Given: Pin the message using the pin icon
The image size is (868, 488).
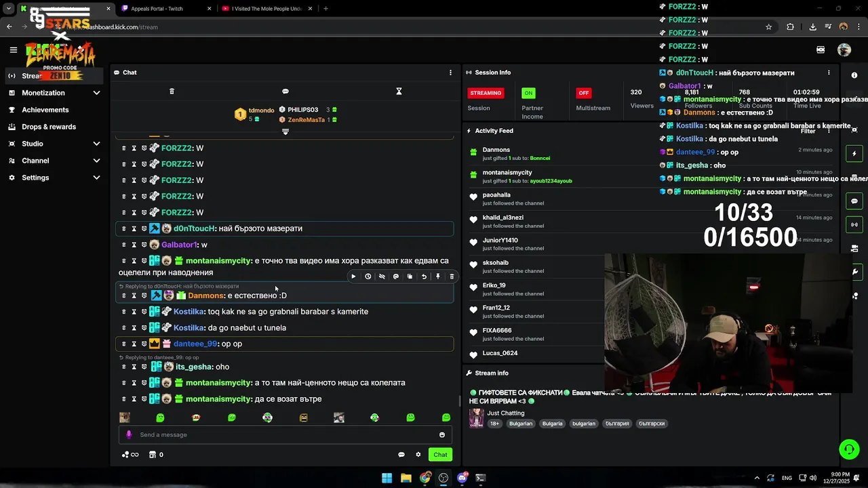Looking at the screenshot, I should click(438, 277).
